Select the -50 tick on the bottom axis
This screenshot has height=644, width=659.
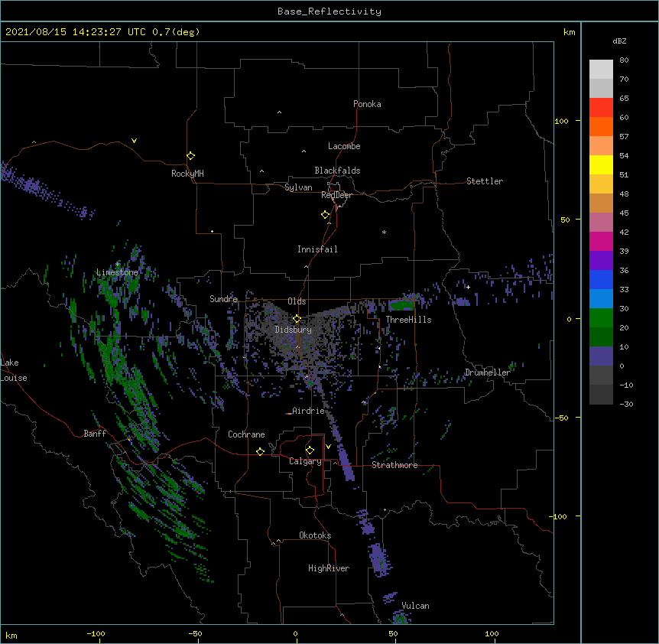[195, 633]
